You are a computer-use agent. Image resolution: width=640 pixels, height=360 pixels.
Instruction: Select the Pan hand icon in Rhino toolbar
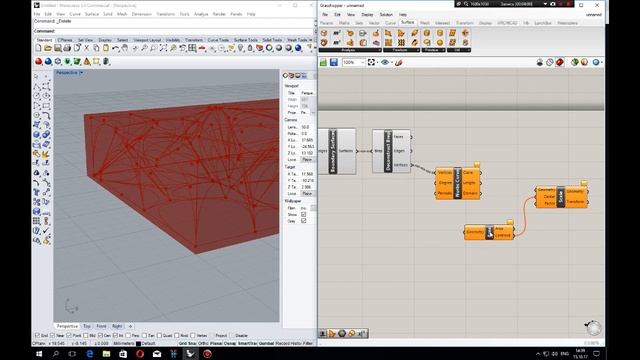(125, 48)
